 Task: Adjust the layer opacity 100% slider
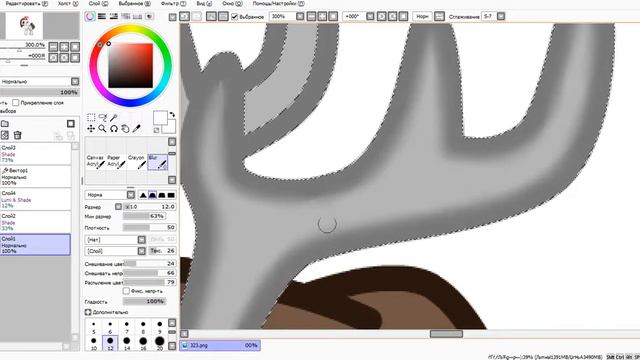point(40,92)
